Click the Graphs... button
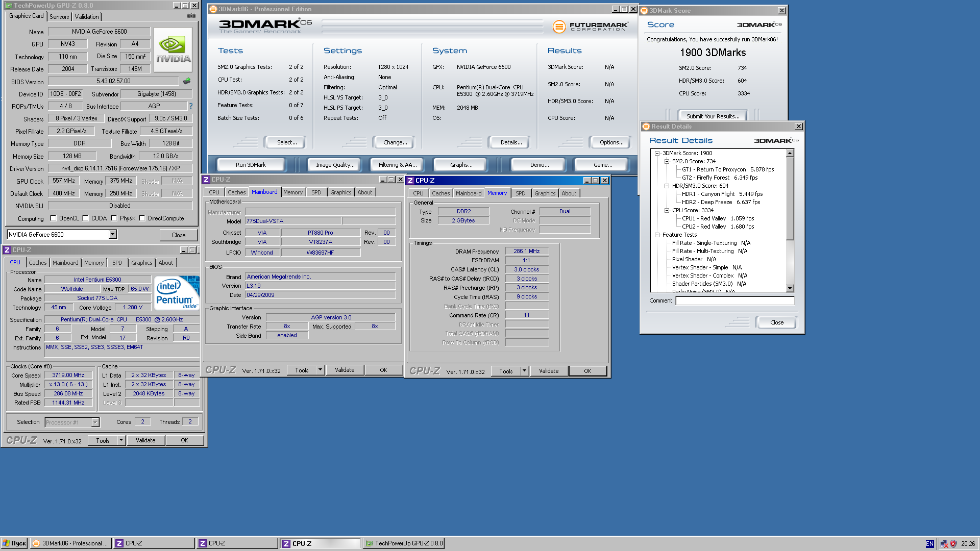The height and width of the screenshot is (551, 980). point(461,165)
